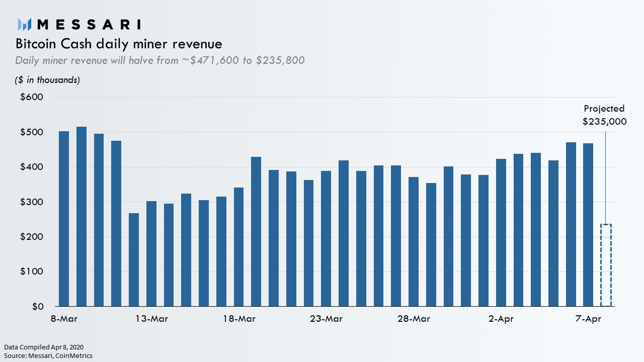
Task: Click the 8-Mar x-axis label
Action: 64,319
